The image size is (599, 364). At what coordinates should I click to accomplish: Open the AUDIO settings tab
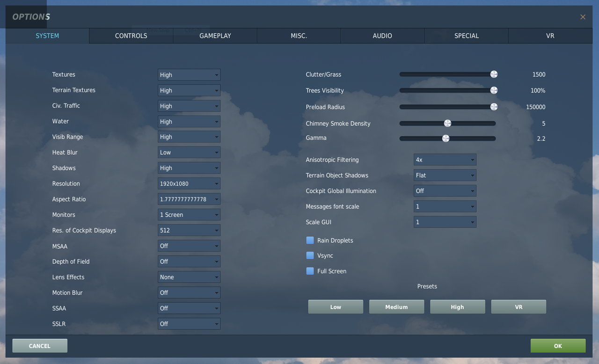382,36
